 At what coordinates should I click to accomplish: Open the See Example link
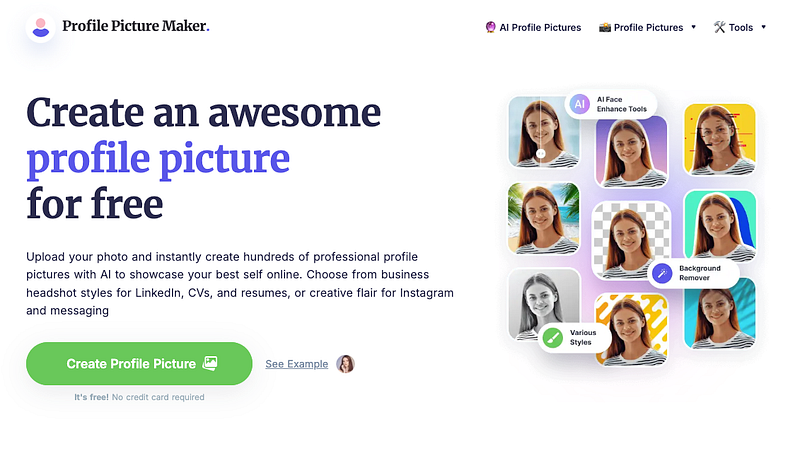(296, 363)
